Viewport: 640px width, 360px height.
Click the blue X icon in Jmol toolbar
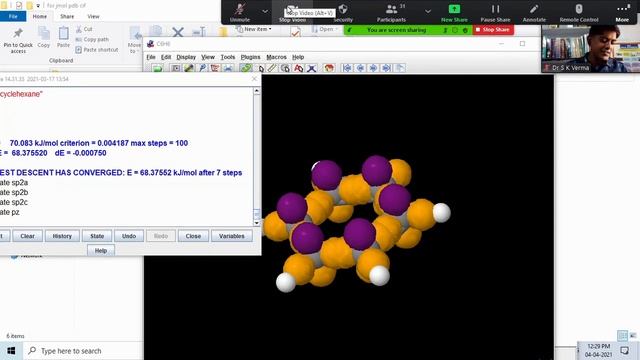[x=311, y=68]
